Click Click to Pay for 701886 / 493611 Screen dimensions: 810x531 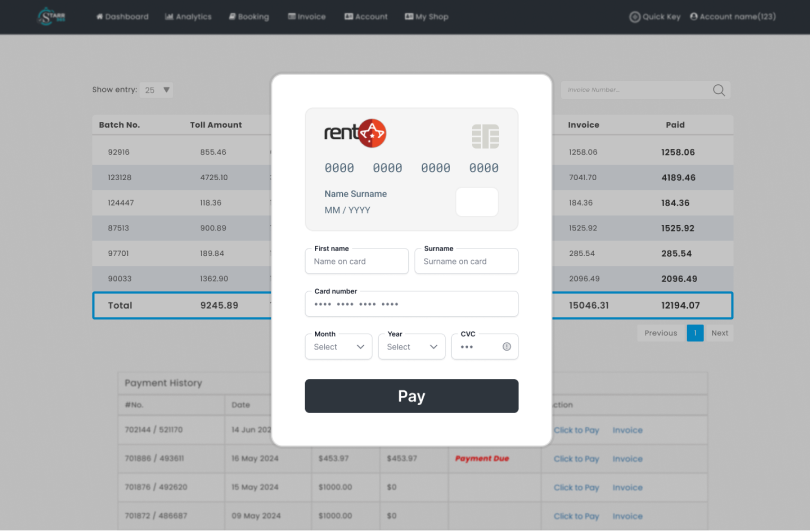[x=576, y=459]
